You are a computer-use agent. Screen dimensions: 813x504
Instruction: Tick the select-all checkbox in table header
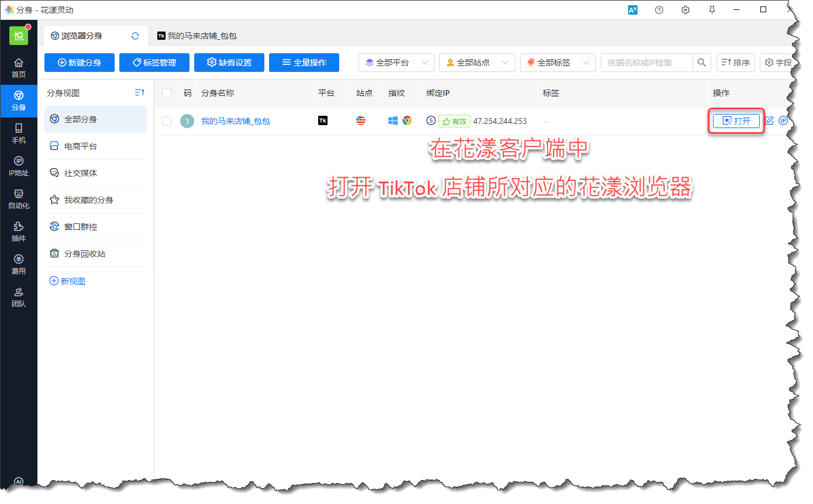coord(167,93)
